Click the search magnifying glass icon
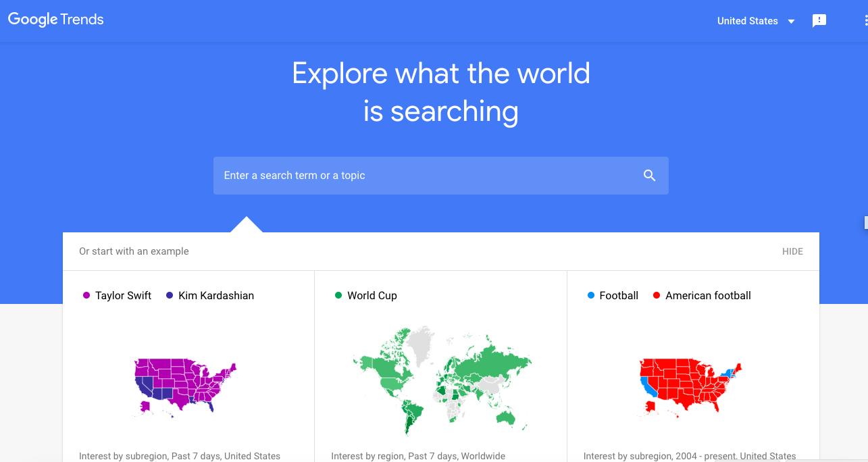The height and width of the screenshot is (462, 868). pyautogui.click(x=648, y=176)
